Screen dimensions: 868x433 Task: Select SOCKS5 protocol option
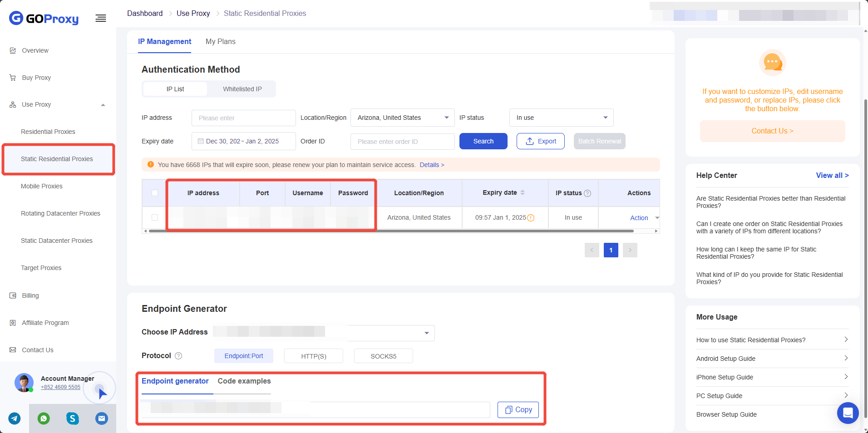[x=384, y=356]
